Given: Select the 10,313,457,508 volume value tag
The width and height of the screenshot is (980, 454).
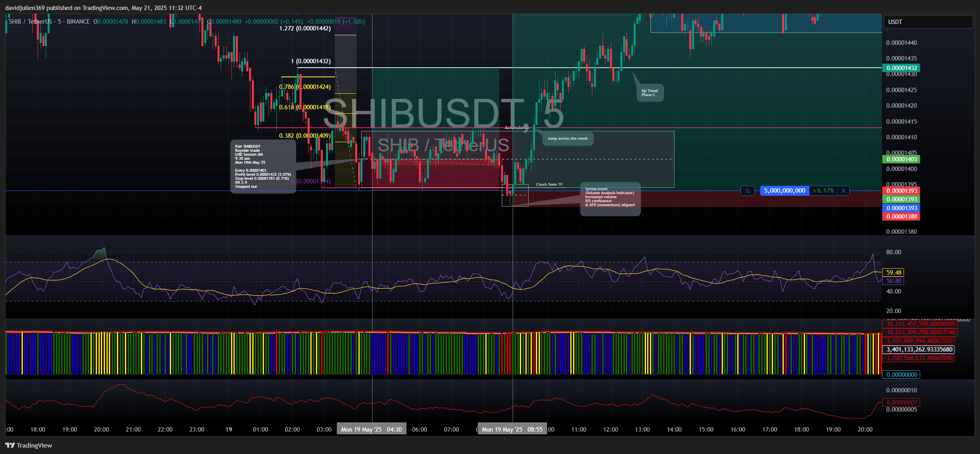Looking at the screenshot, I should coord(920,324).
